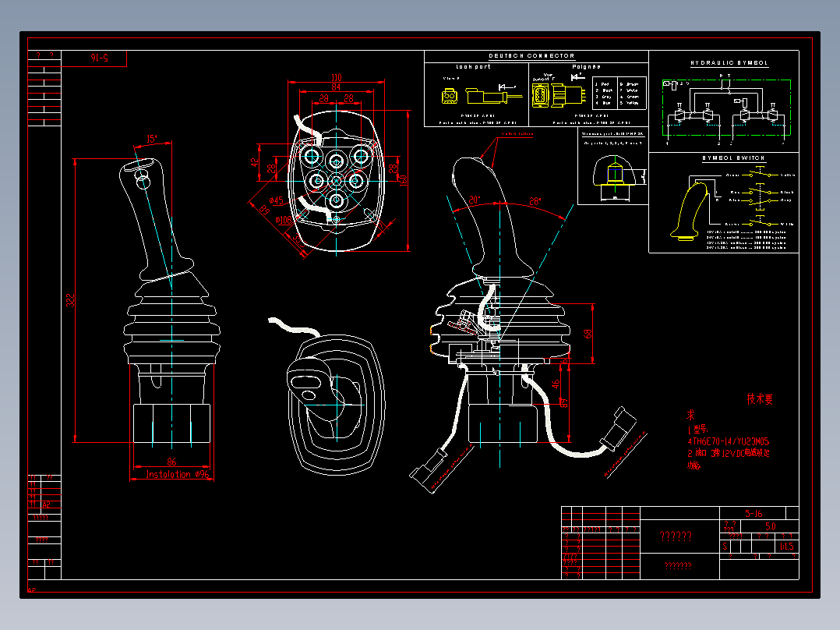Click the 'A2' sheet size cell
Image resolution: width=840 pixels, height=630 pixels.
point(46,504)
